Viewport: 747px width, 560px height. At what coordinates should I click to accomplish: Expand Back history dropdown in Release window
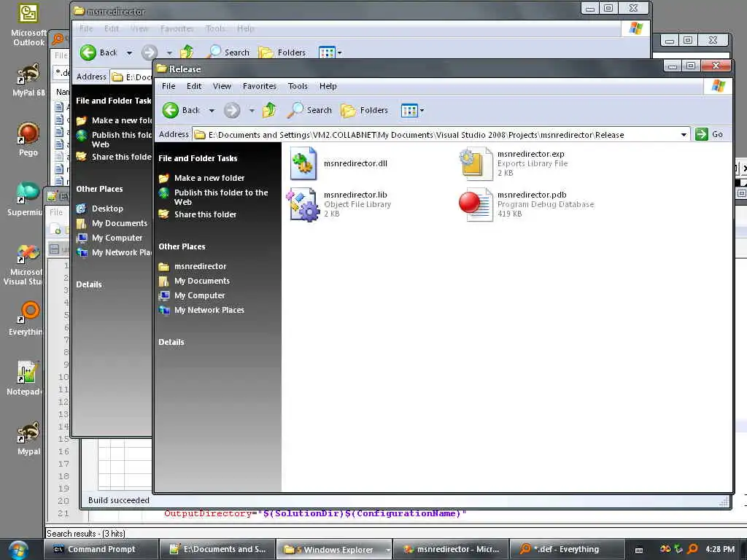pyautogui.click(x=212, y=111)
